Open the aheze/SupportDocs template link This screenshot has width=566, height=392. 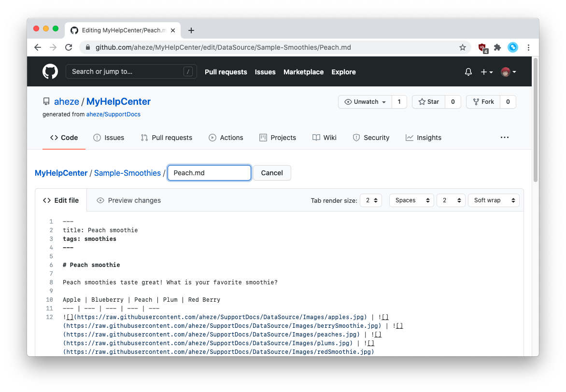113,114
